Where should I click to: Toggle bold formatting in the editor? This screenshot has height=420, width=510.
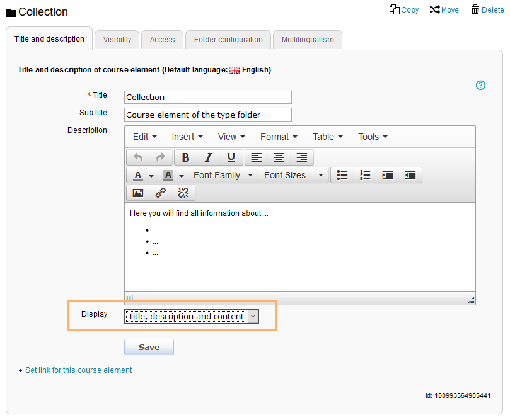(185, 157)
